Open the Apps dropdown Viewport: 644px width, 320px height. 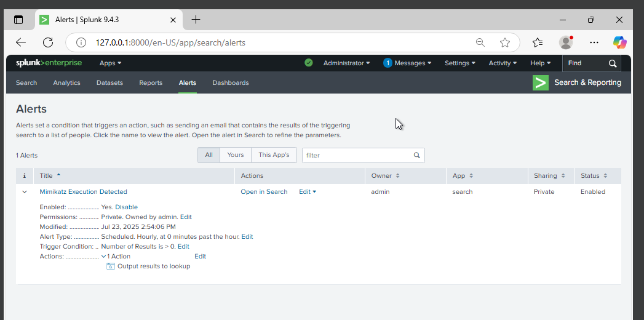[111, 63]
